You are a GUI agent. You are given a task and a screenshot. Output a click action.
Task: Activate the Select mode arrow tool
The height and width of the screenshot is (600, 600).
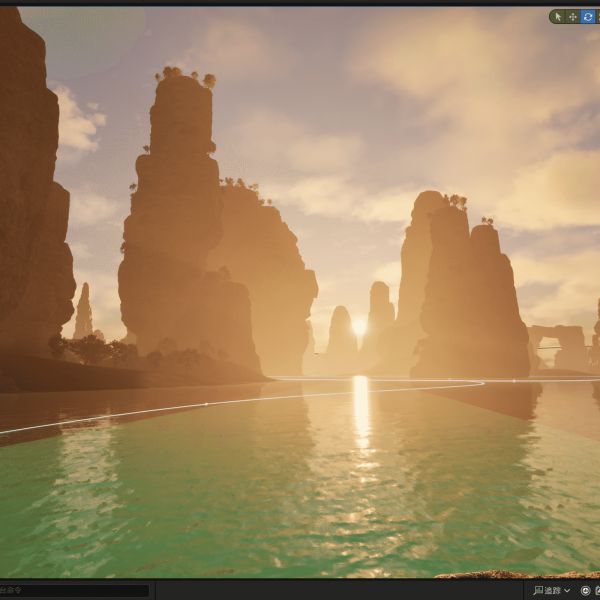558,17
